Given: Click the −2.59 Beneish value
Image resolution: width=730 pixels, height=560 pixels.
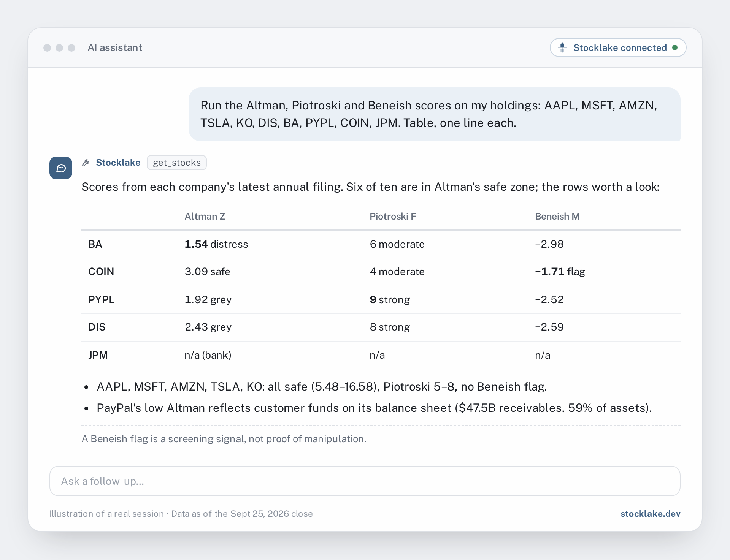Looking at the screenshot, I should click(x=549, y=327).
